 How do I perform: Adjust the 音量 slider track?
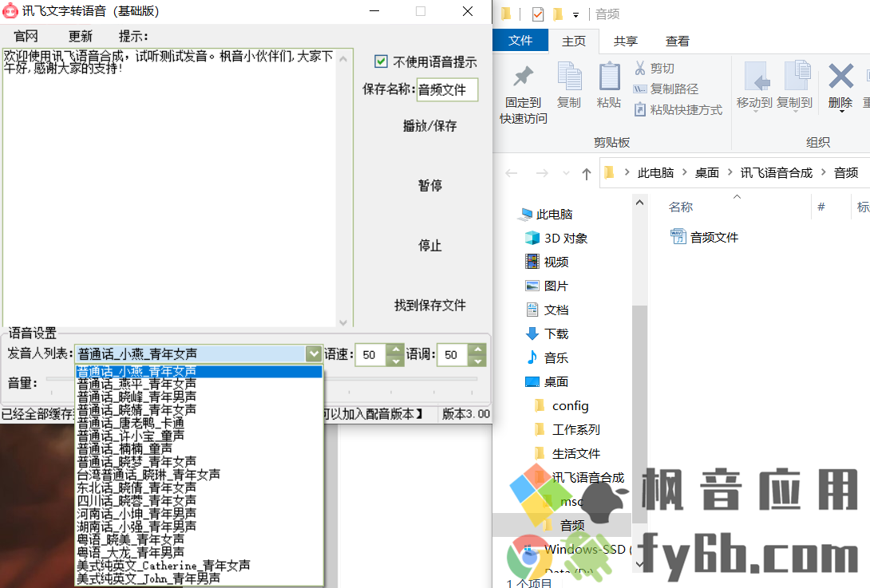(262, 379)
